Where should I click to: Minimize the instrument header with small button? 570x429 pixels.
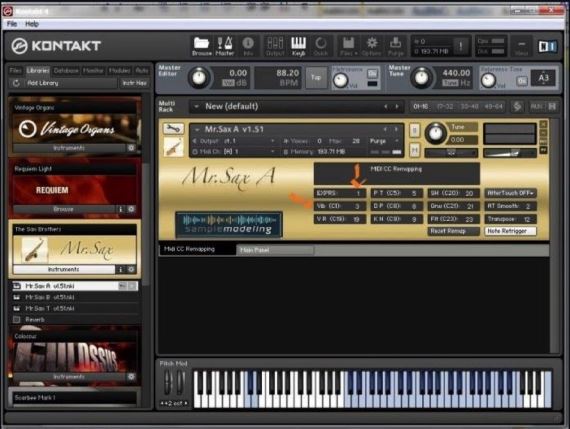(543, 132)
